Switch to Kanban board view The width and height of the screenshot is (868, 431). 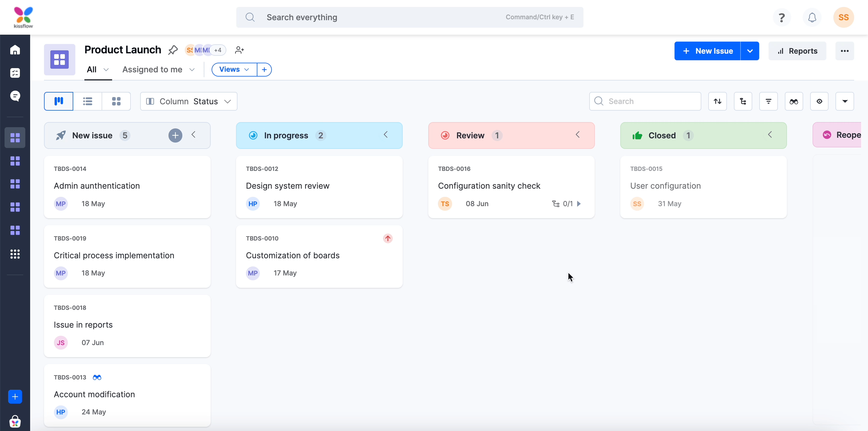point(59,101)
